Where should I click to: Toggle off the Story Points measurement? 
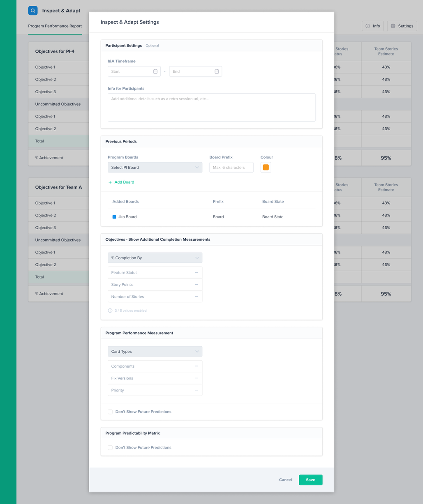pos(197,284)
